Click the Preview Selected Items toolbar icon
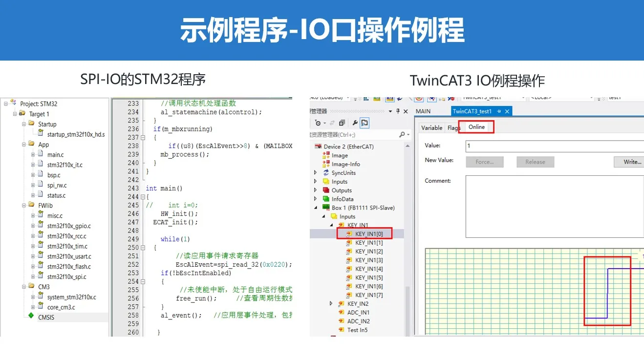This screenshot has height=361, width=644. click(x=365, y=123)
